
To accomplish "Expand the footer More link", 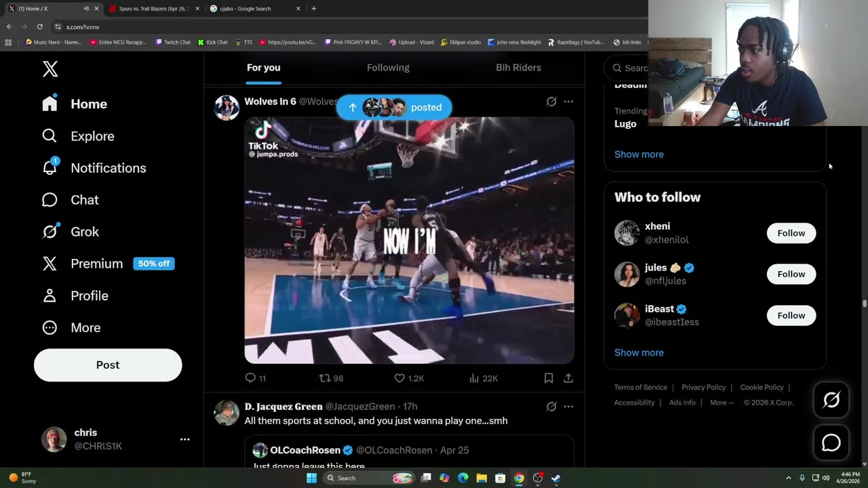I will pyautogui.click(x=722, y=403).
